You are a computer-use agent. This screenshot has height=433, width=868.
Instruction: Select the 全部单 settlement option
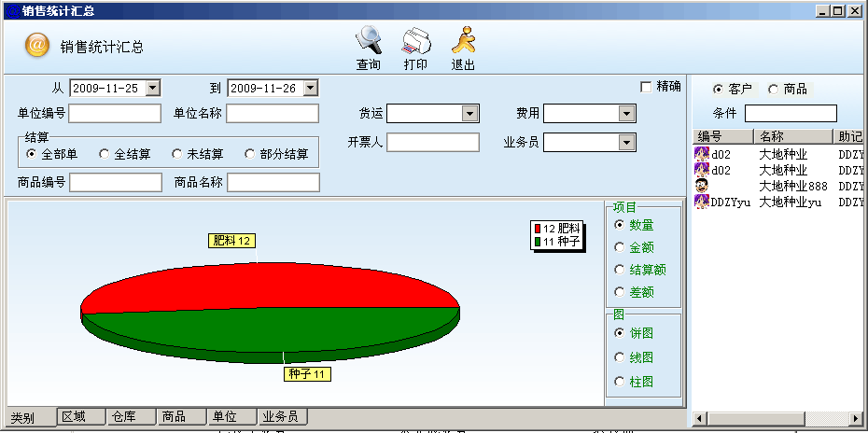point(31,154)
